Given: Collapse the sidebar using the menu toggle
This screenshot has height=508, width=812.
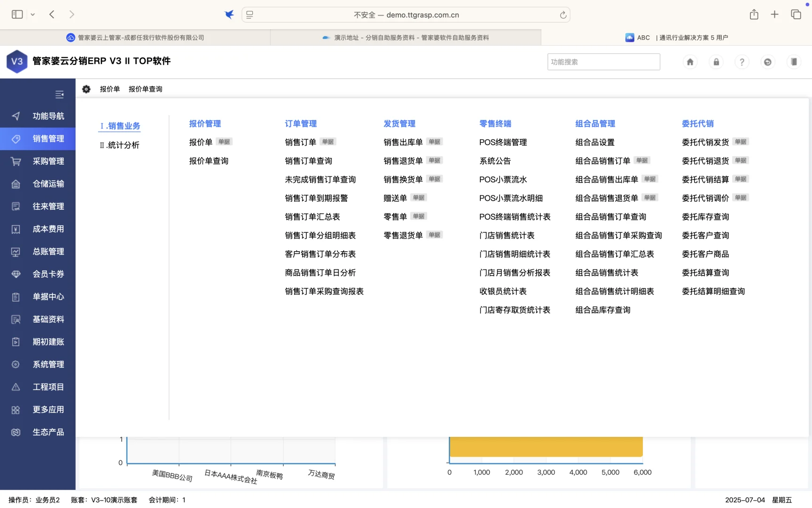Looking at the screenshot, I should (x=60, y=94).
